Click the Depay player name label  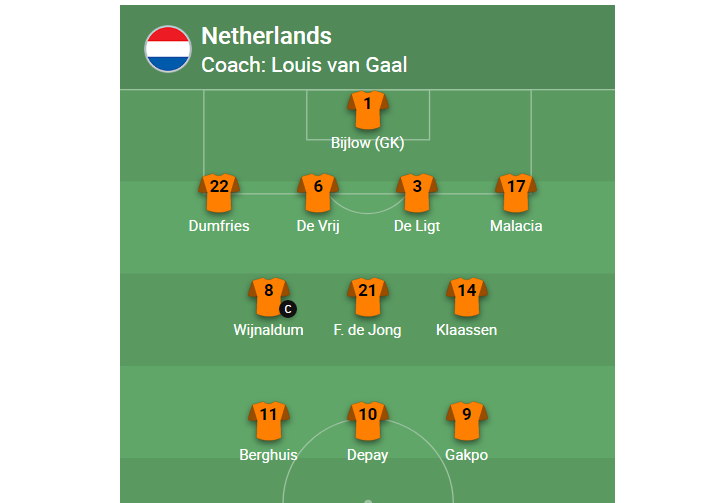click(368, 455)
